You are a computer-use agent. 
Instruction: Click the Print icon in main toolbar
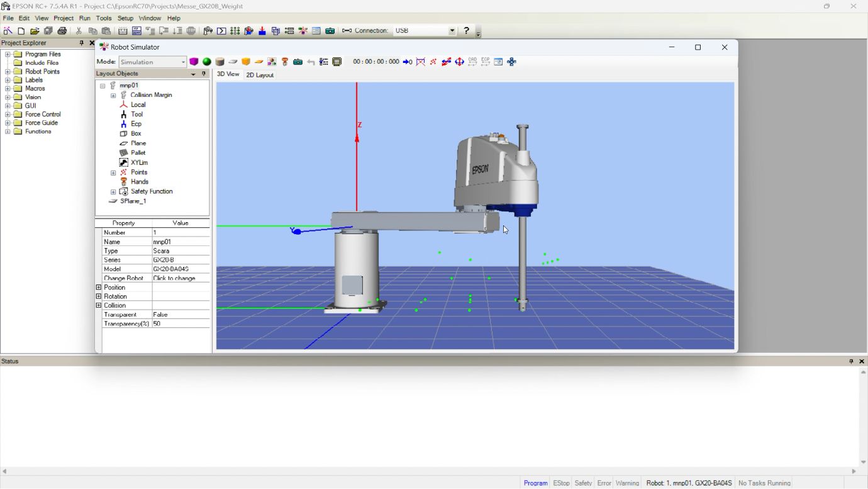coord(62,31)
